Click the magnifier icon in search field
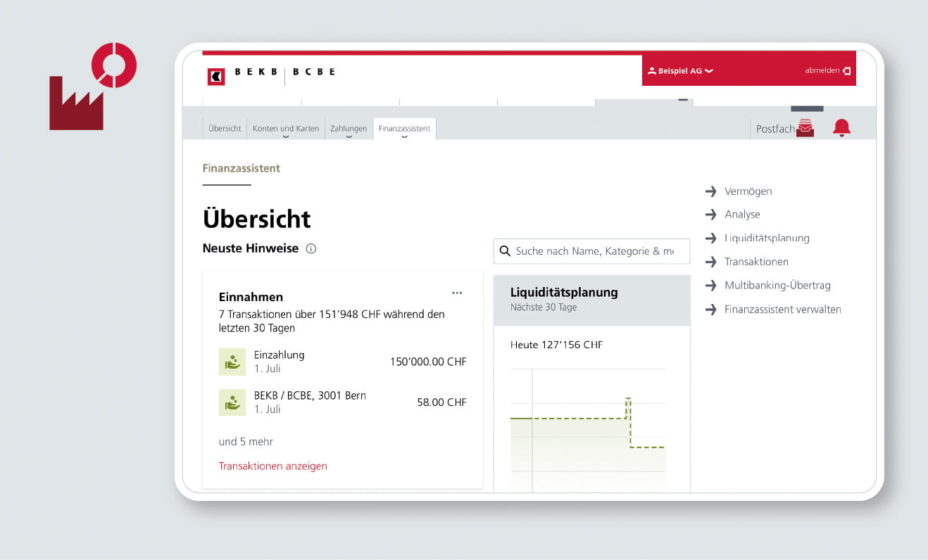 (505, 251)
